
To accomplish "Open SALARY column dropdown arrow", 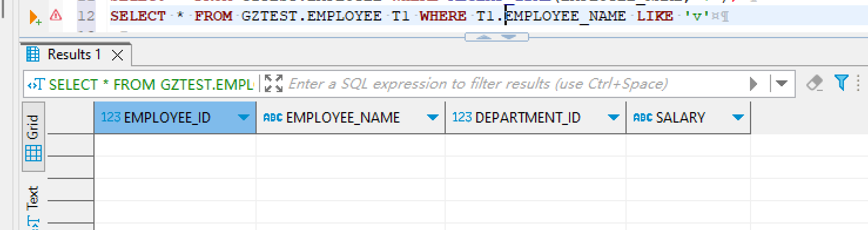I will (x=738, y=118).
